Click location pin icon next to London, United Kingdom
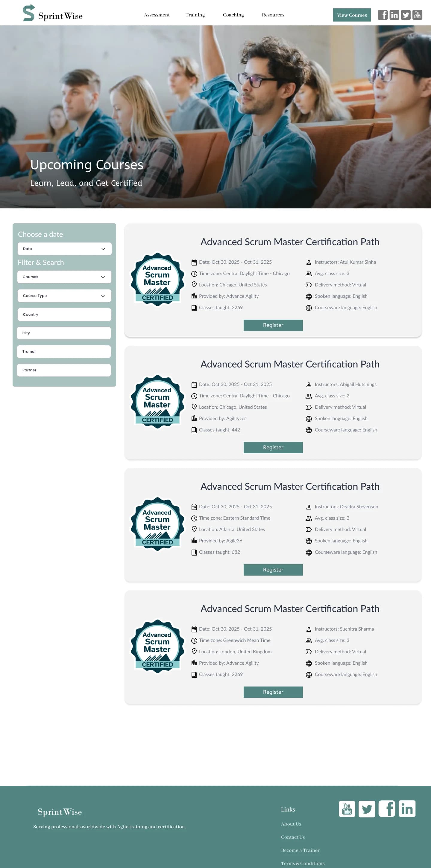 [194, 651]
